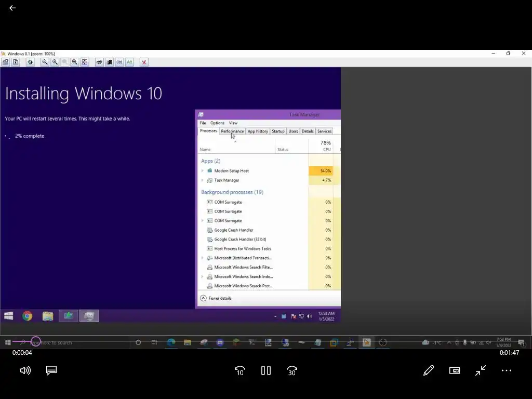Expand the Modern Setup Host process

(x=203, y=170)
